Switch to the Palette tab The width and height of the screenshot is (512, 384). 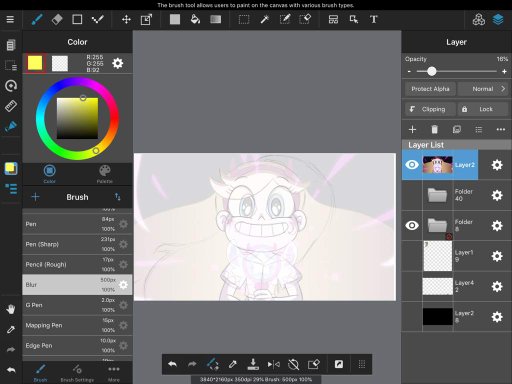(x=105, y=174)
